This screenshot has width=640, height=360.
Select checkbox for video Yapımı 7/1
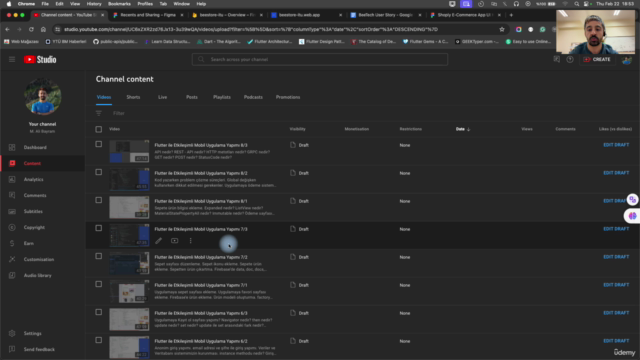[99, 284]
